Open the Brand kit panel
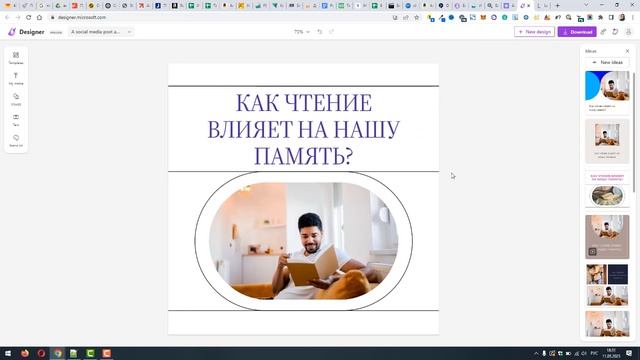This screenshot has width=640, height=360. coord(16,141)
